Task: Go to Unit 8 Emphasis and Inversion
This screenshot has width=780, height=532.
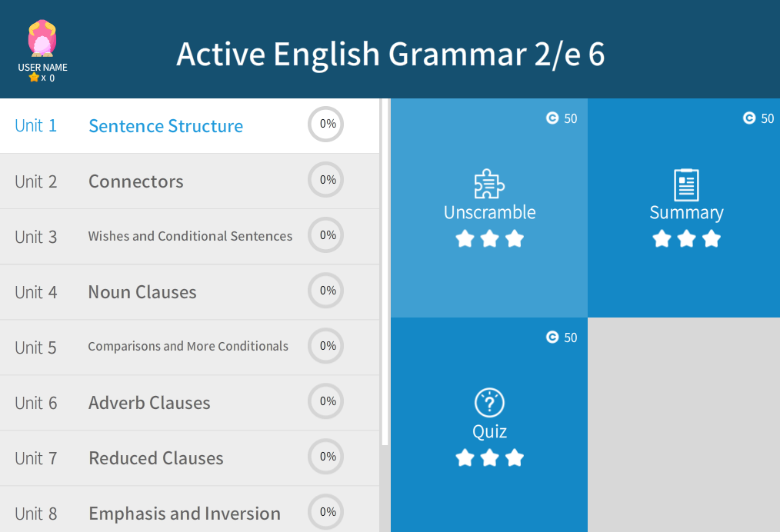Action: pyautogui.click(x=185, y=513)
